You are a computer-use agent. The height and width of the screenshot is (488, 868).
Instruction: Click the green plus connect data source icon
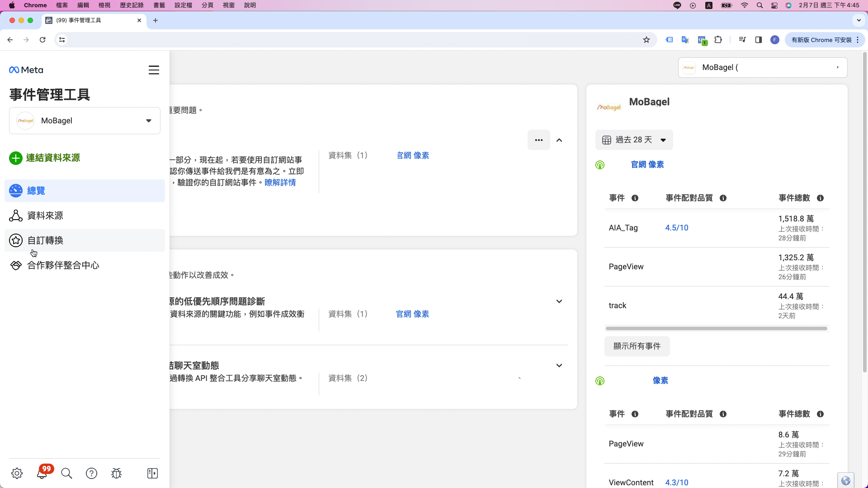tap(16, 158)
